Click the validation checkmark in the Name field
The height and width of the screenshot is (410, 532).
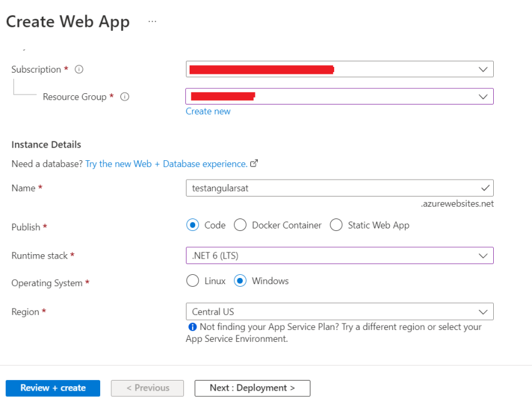(485, 188)
